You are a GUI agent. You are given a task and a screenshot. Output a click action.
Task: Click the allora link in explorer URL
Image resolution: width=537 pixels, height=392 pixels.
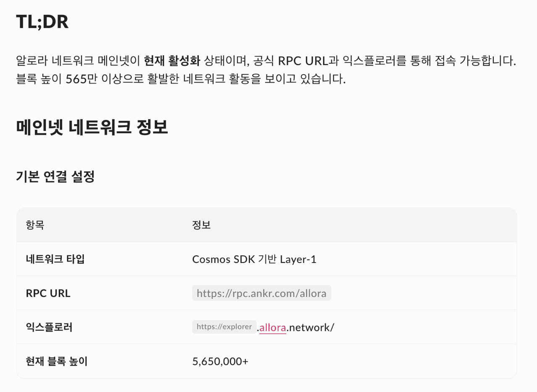click(x=273, y=327)
